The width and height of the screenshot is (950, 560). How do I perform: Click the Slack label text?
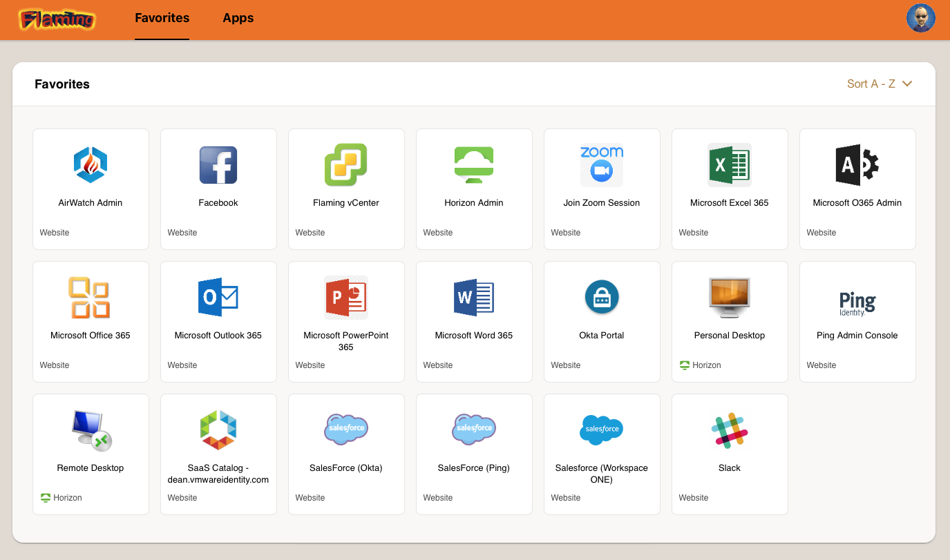click(730, 468)
